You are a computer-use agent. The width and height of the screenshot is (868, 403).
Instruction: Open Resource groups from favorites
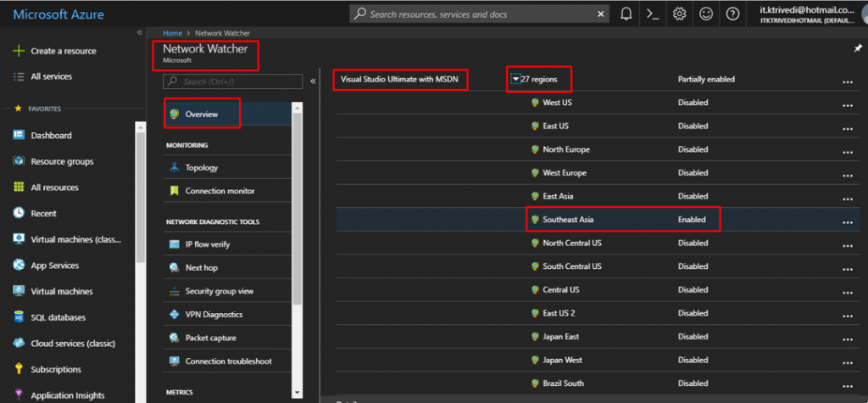pyautogui.click(x=62, y=161)
